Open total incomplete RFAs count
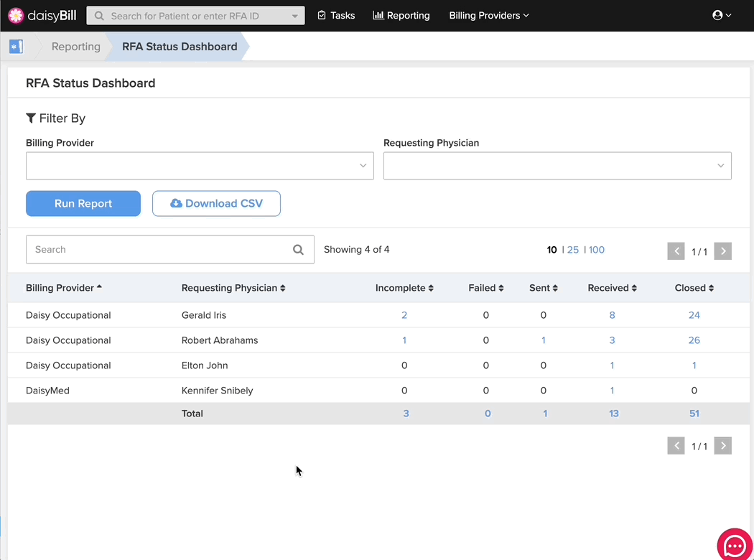754x560 pixels. 406,414
